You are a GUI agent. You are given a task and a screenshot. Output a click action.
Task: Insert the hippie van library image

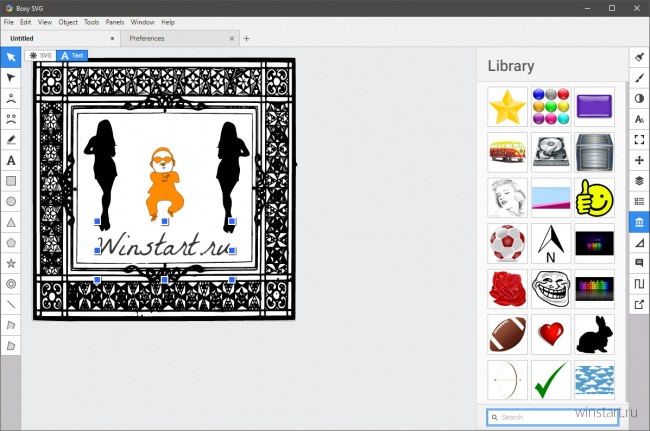(507, 153)
